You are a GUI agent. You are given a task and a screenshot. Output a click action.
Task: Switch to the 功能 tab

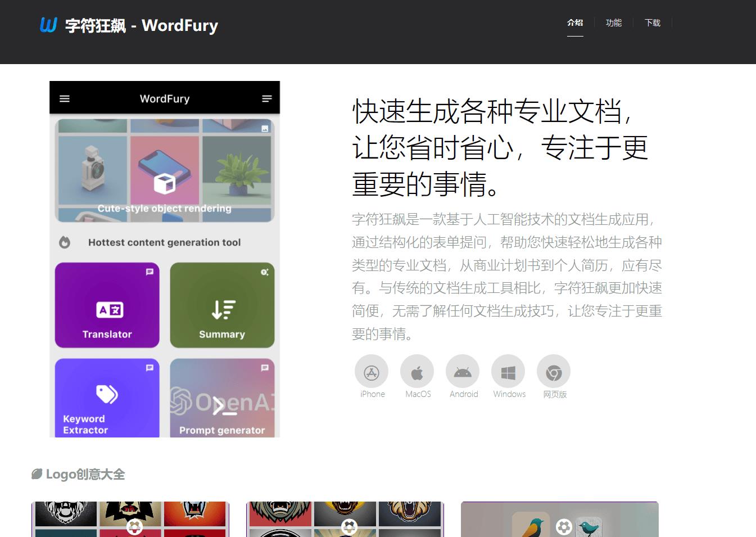click(614, 22)
